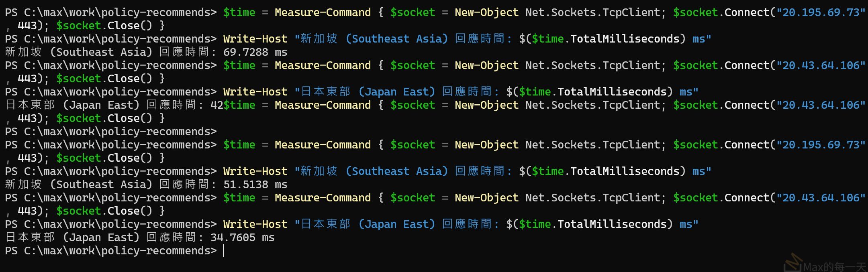Click the truncated "42" Japan East output
The height and width of the screenshot is (272, 868).
coord(217,105)
